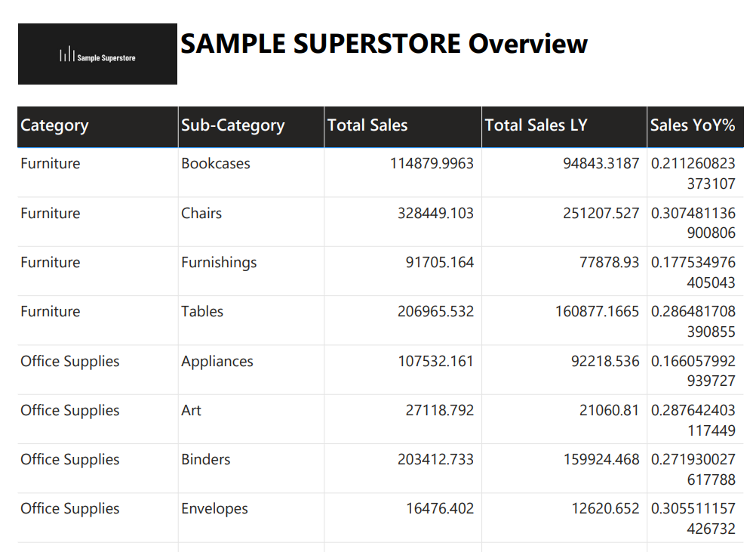Sort by the Total Sales header
This screenshot has width=756, height=552.
(367, 126)
